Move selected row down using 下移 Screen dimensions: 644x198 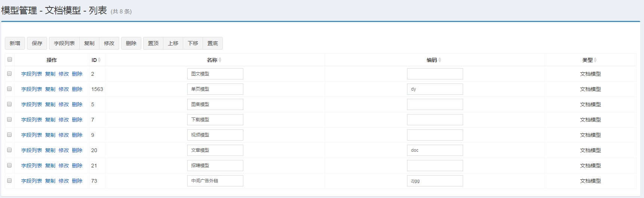click(x=193, y=43)
